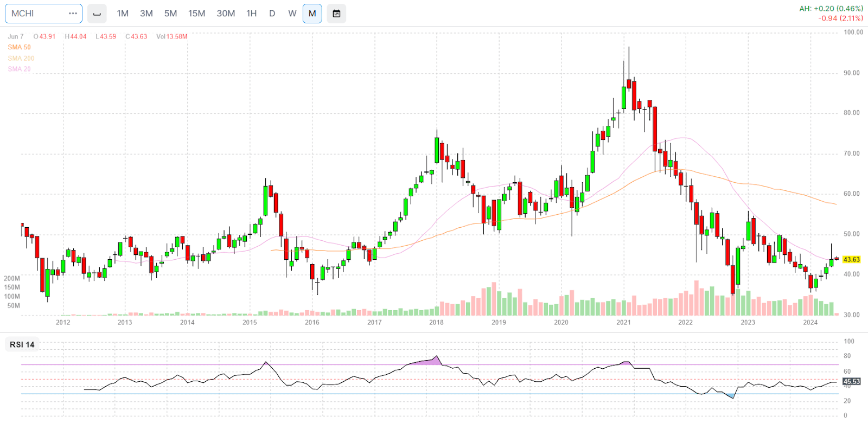This screenshot has width=868, height=423.
Task: Select the 30M interval
Action: pyautogui.click(x=226, y=14)
